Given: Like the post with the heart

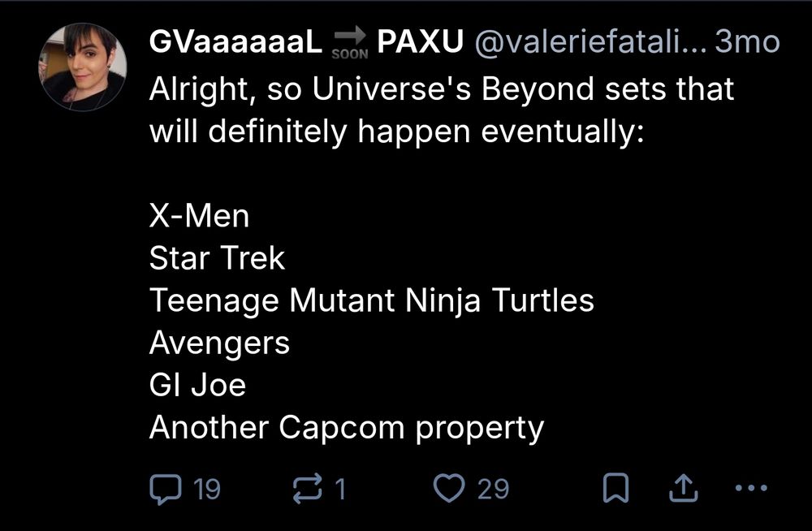Looking at the screenshot, I should 447,488.
